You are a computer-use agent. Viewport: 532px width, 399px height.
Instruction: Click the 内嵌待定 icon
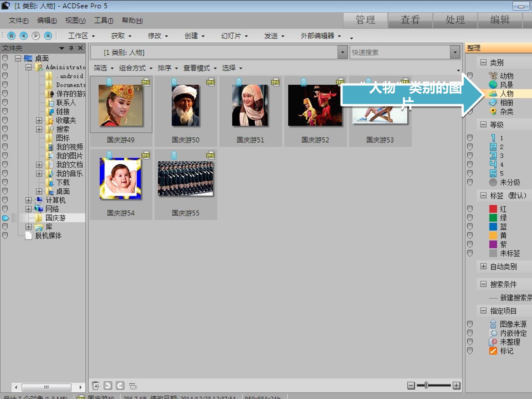pyautogui.click(x=493, y=333)
